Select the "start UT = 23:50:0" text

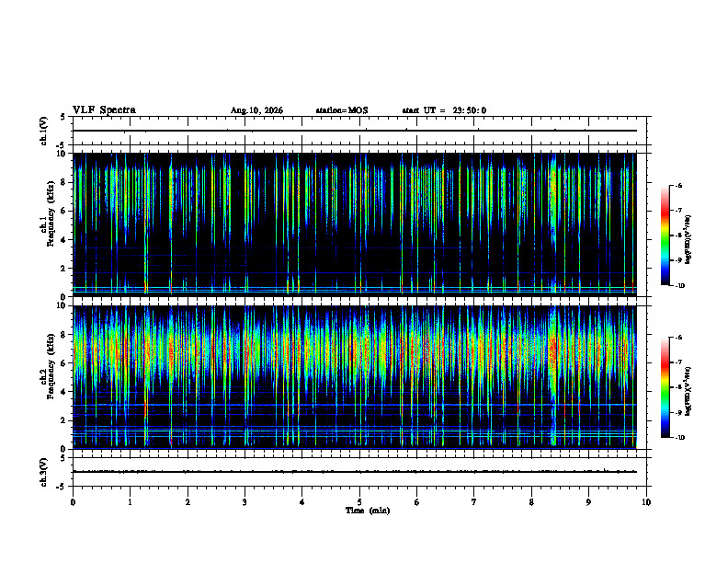[x=444, y=110]
